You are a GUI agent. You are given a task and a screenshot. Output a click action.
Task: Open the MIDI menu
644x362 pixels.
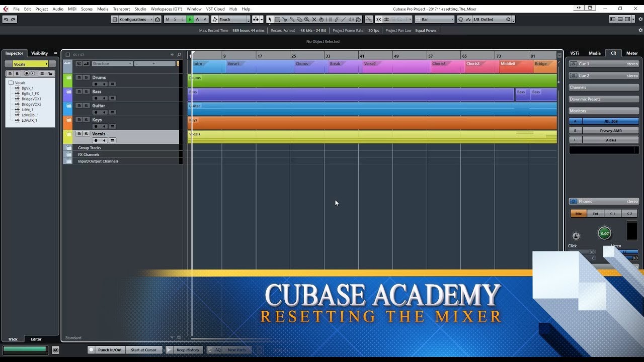pos(72,9)
